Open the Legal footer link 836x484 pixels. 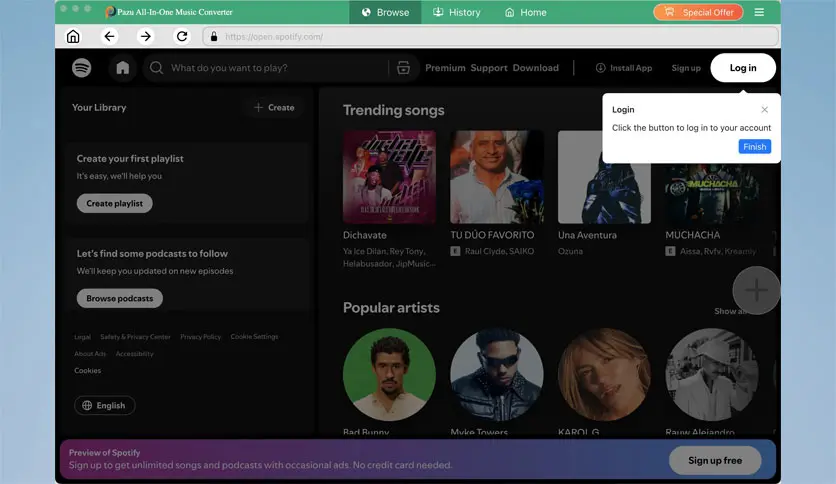point(82,337)
